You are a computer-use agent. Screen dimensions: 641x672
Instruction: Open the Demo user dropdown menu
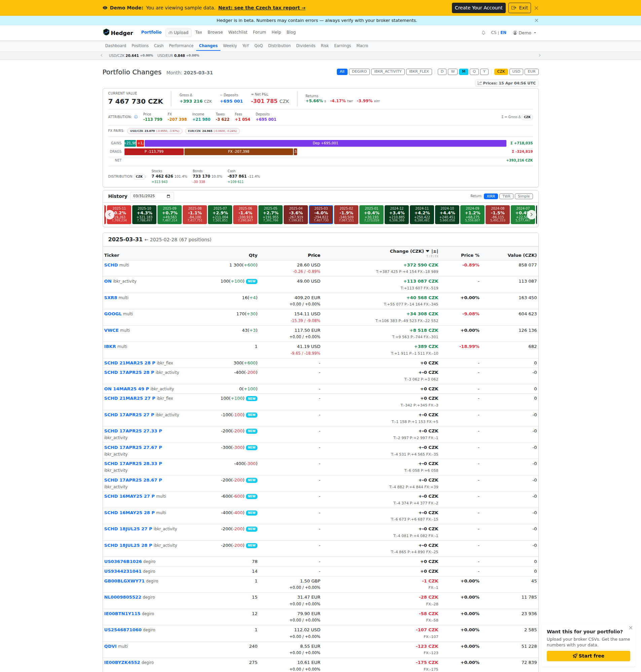pyautogui.click(x=525, y=33)
